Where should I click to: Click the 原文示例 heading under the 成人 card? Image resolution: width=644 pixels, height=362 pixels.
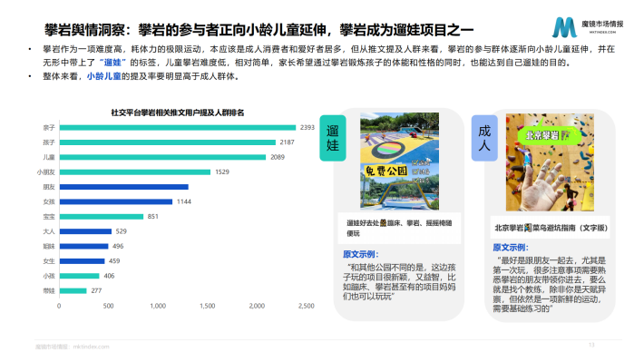(x=511, y=248)
